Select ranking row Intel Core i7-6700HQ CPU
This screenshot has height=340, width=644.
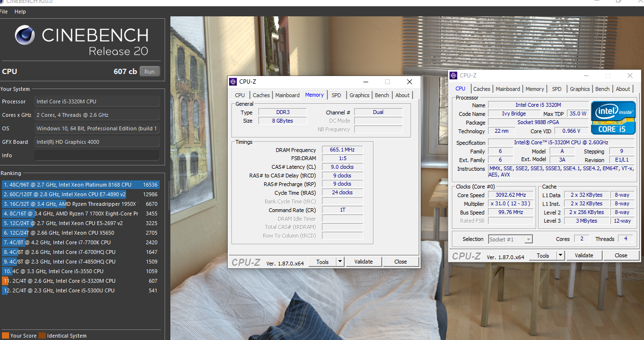click(x=81, y=252)
